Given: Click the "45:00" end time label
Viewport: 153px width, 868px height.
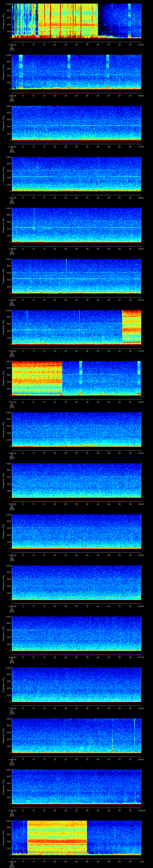Looking at the screenshot, I should (141, 44).
